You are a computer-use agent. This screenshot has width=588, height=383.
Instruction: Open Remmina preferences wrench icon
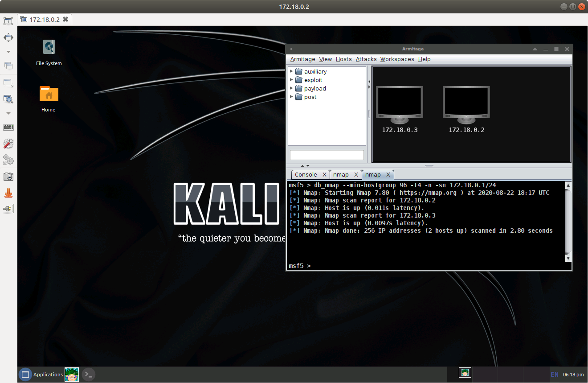point(8,144)
